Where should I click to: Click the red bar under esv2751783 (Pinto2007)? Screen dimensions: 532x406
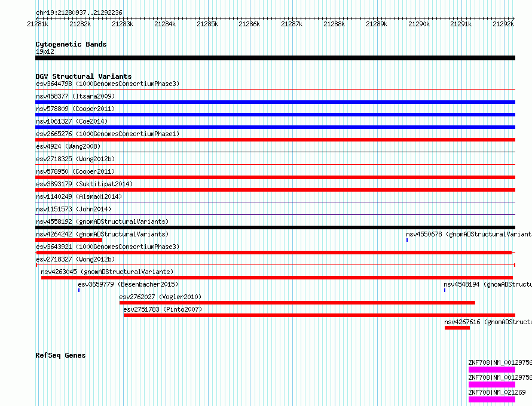click(x=319, y=315)
